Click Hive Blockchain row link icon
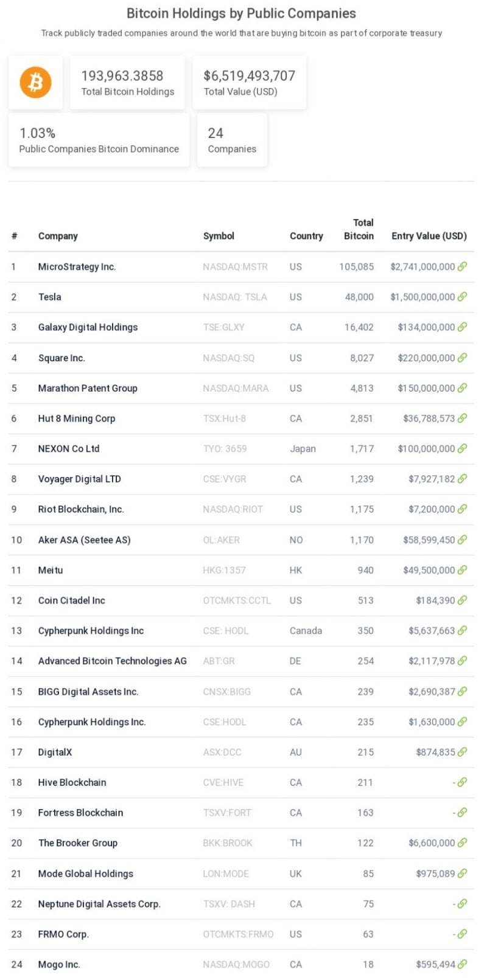The width and height of the screenshot is (487, 980). (x=463, y=782)
